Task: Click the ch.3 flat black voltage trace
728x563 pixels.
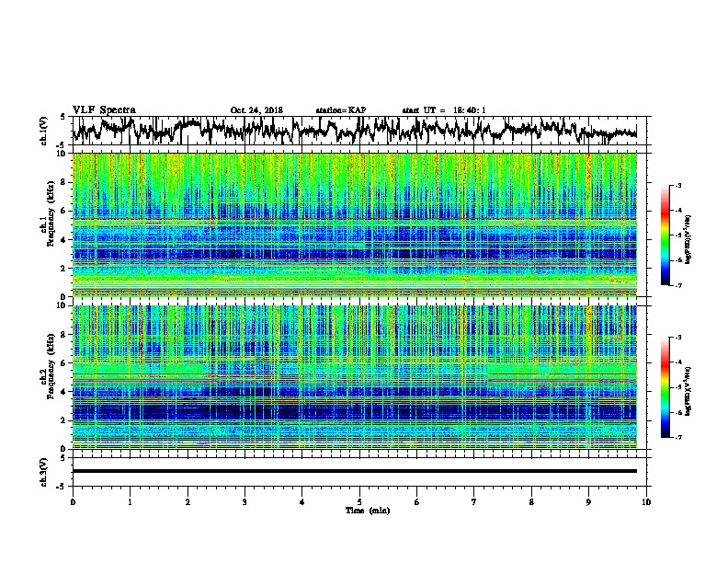Action: 355,471
